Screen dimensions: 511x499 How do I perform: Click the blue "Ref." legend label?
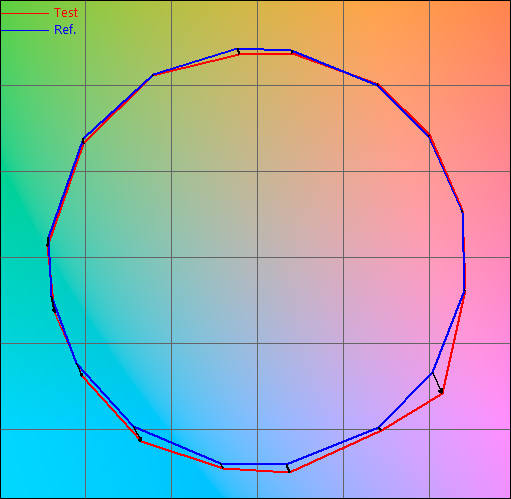[x=65, y=30]
